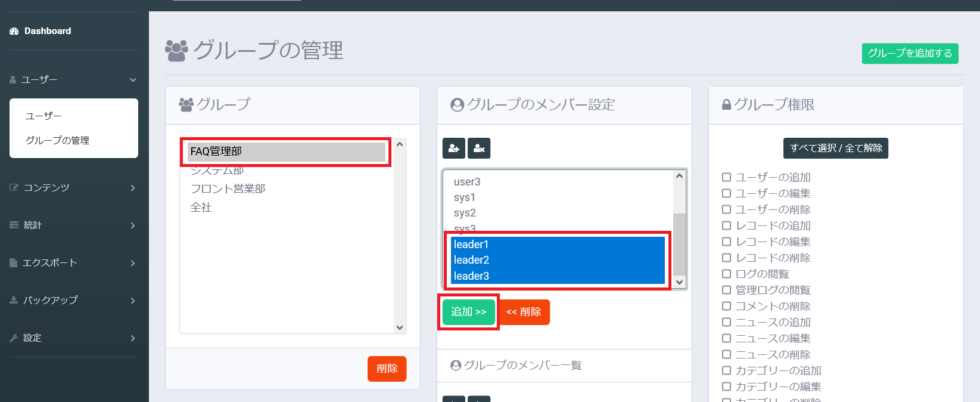Viewport: 980px width, 402px height.
Task: Check the ニュースの削除 permission
Action: click(726, 354)
